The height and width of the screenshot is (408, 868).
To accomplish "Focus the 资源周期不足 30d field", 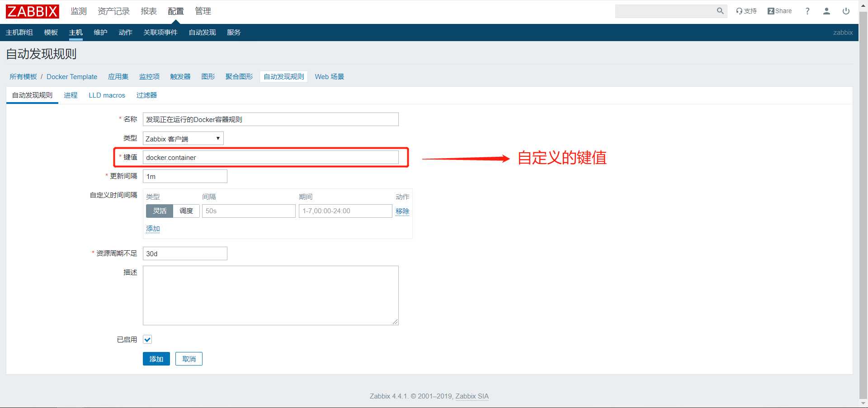I will (185, 253).
